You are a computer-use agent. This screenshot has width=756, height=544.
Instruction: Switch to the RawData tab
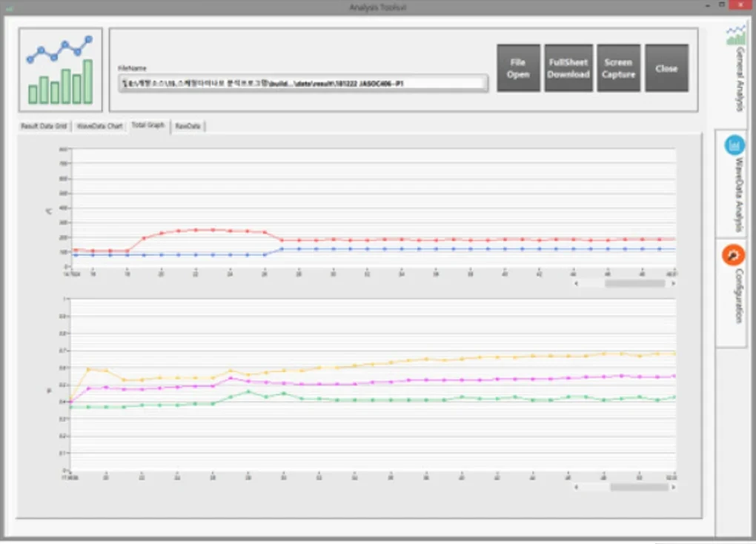(x=188, y=127)
